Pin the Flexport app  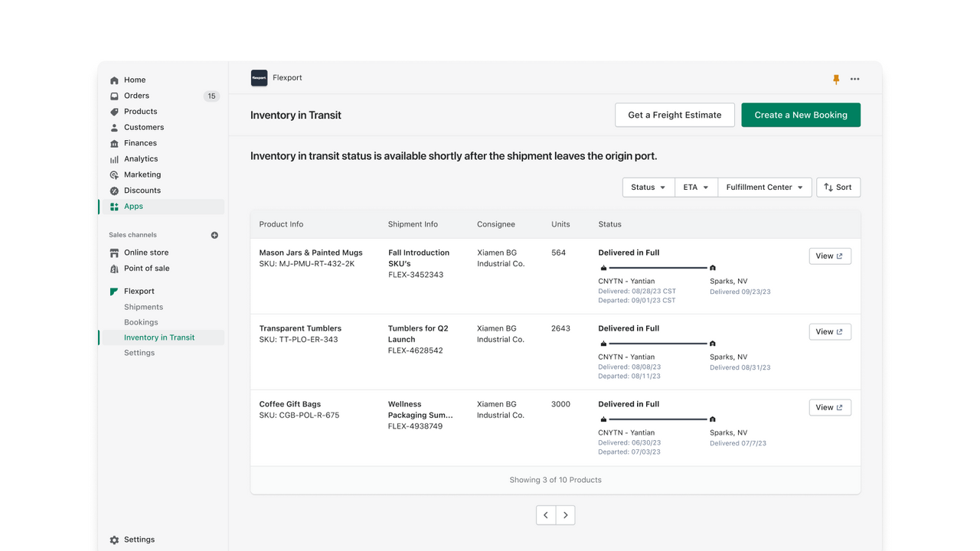coord(835,78)
